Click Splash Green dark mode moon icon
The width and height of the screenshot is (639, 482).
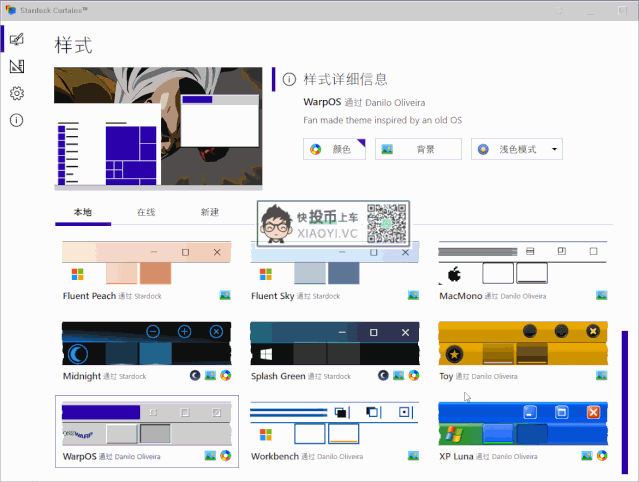[383, 375]
